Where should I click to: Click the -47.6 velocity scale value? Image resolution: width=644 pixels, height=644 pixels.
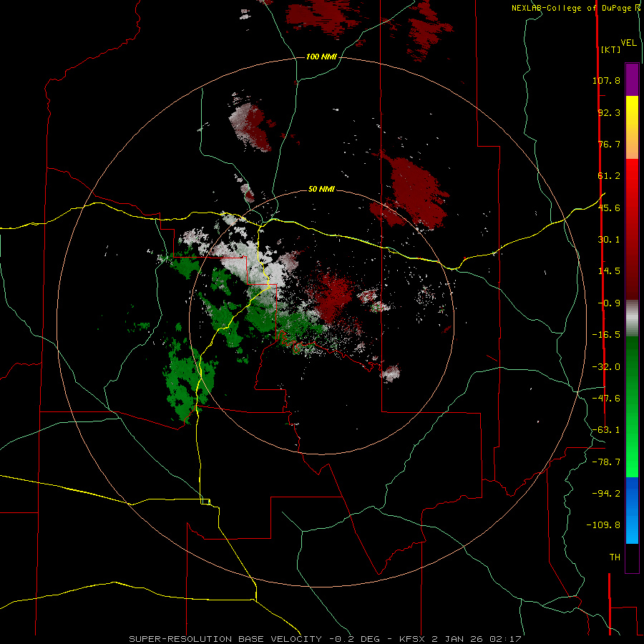click(606, 399)
